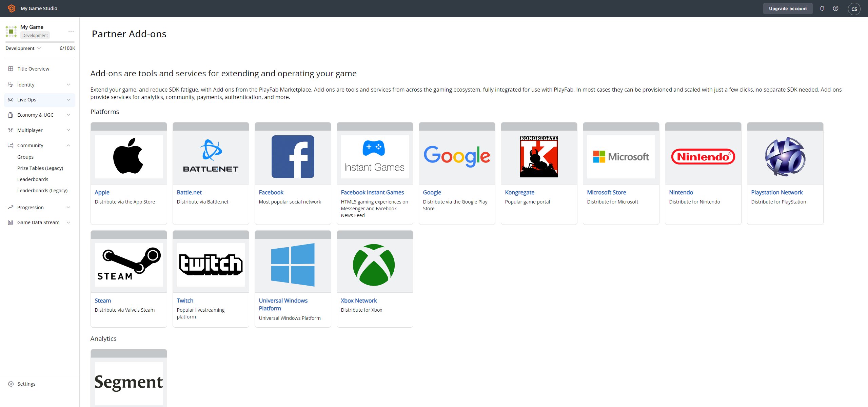Viewport: 868px width, 407px height.
Task: Click the Windows logo thumbnail
Action: click(293, 265)
